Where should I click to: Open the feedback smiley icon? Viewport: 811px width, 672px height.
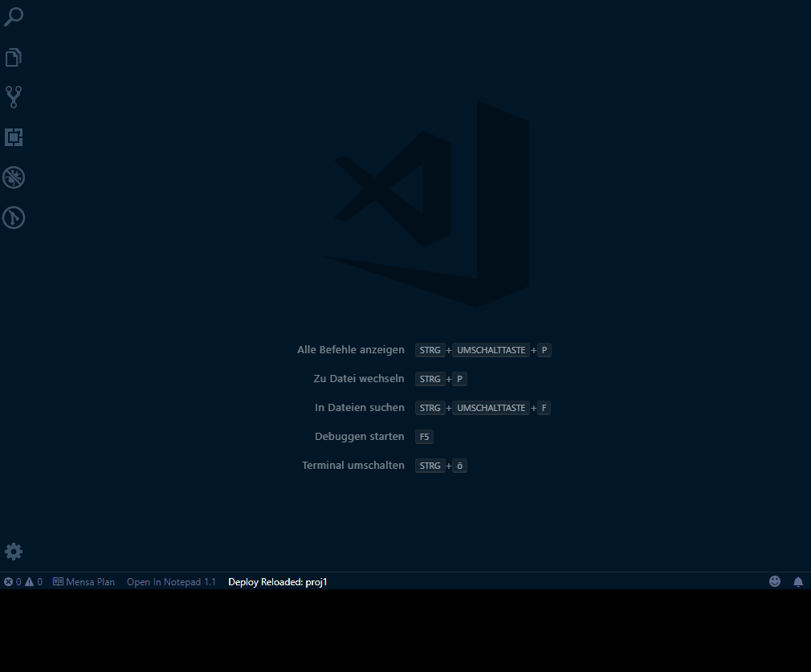[775, 581]
